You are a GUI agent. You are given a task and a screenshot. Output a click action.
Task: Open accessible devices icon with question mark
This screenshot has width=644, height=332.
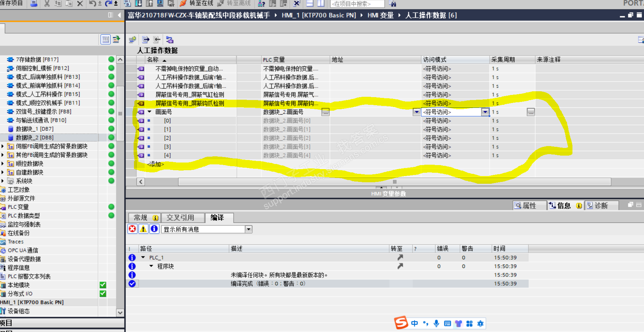click(261, 4)
